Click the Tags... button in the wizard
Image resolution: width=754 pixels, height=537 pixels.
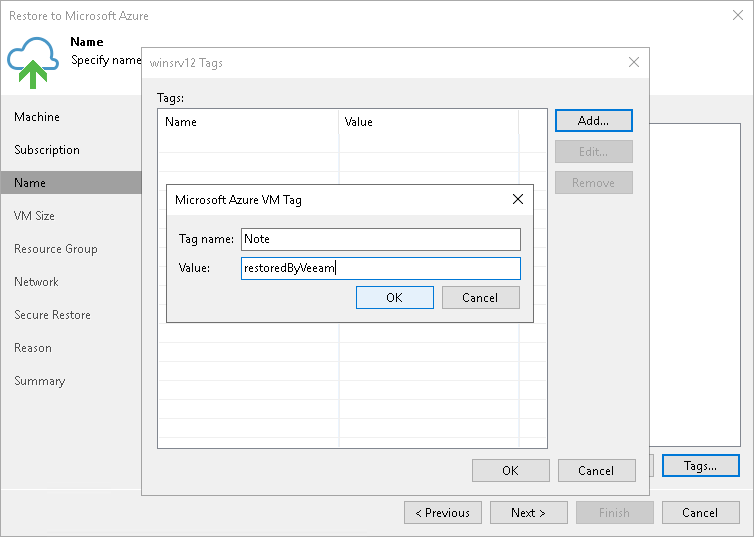[701, 466]
